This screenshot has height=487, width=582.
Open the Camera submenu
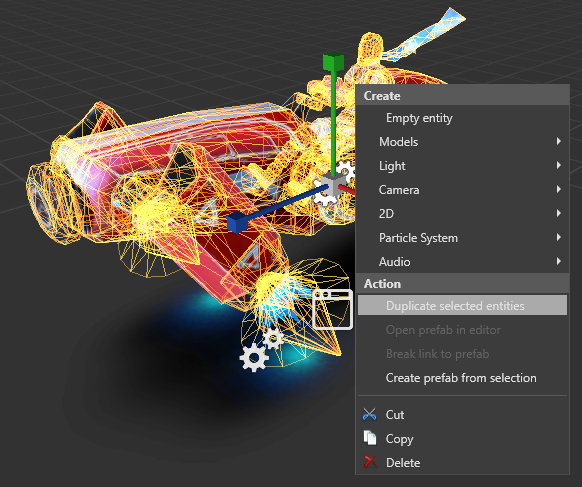tap(462, 190)
